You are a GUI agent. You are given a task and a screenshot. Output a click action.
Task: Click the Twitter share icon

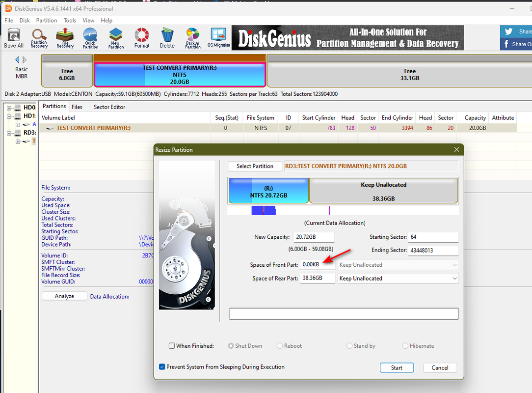508,31
